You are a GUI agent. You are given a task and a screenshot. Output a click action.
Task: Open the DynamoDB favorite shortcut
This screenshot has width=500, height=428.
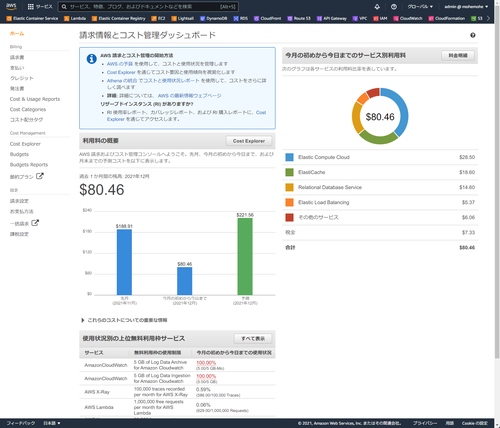[x=213, y=18]
